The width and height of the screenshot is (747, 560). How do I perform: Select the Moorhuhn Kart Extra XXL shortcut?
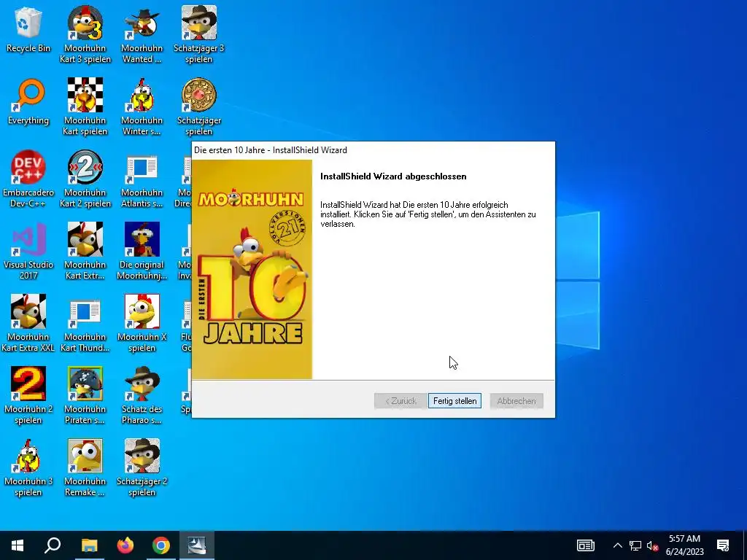click(x=28, y=323)
